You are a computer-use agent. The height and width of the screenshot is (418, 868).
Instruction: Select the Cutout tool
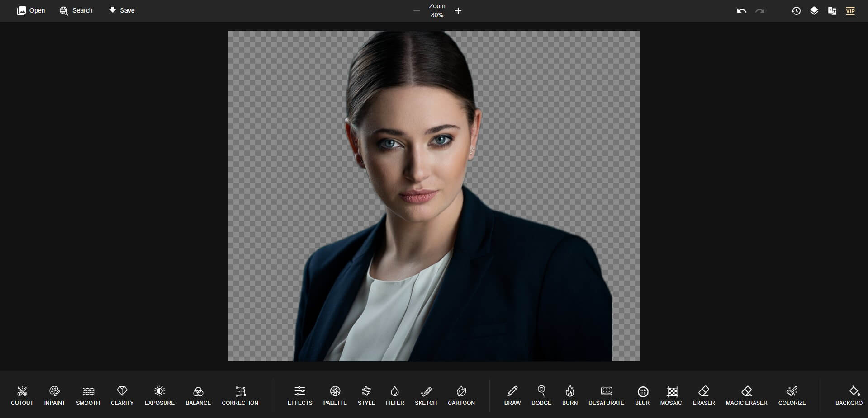click(22, 395)
